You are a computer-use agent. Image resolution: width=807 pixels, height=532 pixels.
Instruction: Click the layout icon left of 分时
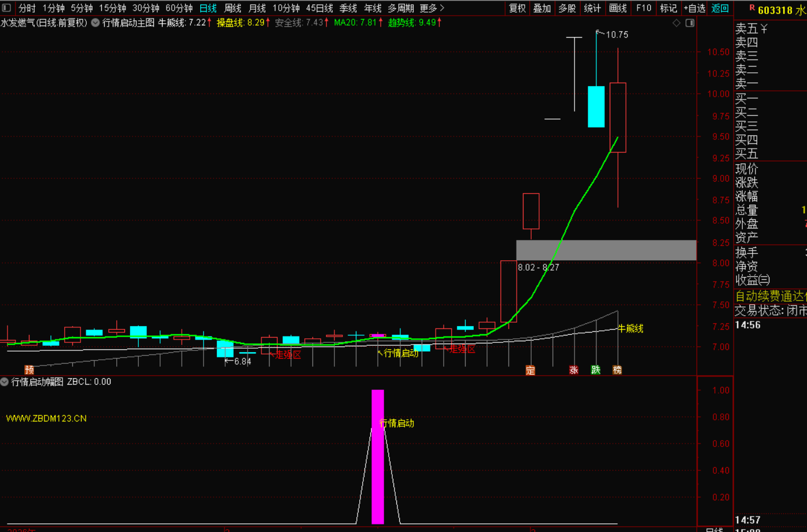[x=7, y=8]
